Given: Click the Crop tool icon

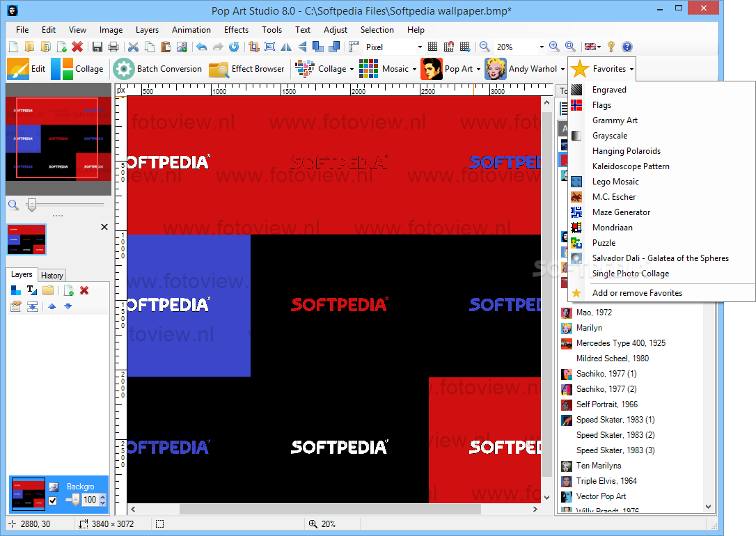Looking at the screenshot, I should coord(254,47).
